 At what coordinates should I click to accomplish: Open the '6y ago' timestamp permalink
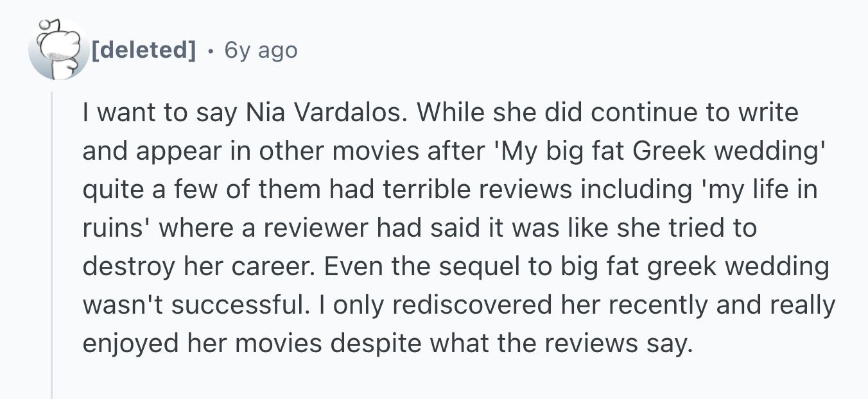tap(261, 50)
